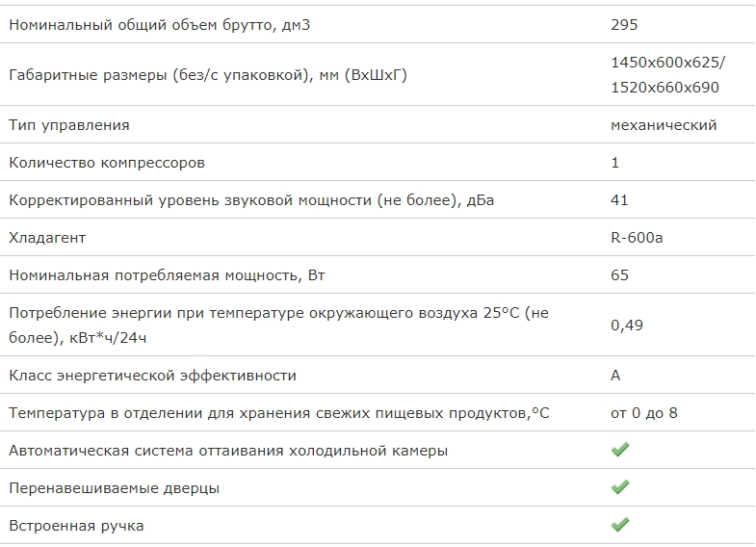Image resolution: width=756 pixels, height=547 pixels.
Task: Click the от 0 до 8 temperature value
Action: 644,413
